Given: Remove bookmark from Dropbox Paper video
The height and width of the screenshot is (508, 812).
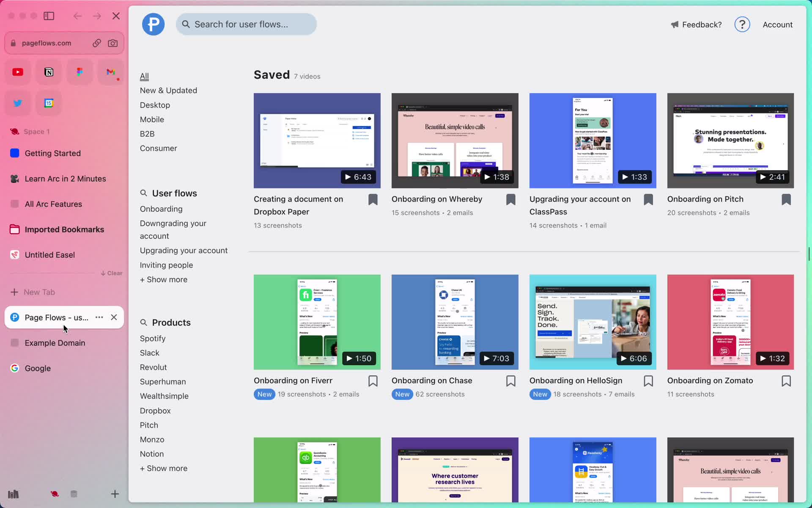Looking at the screenshot, I should [x=373, y=200].
